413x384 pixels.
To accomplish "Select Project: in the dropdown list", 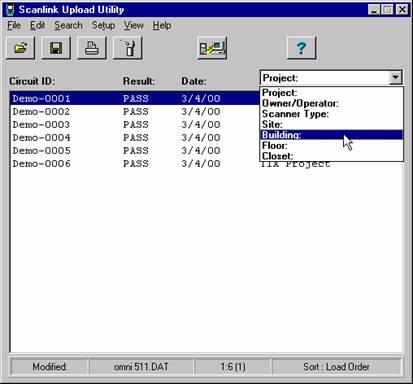I will tap(331, 93).
